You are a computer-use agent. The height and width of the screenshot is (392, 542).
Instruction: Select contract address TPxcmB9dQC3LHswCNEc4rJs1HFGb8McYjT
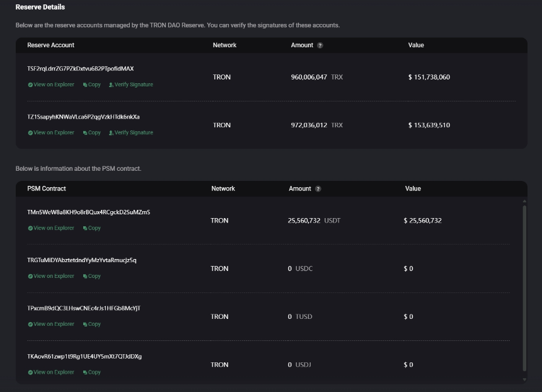[x=84, y=308]
